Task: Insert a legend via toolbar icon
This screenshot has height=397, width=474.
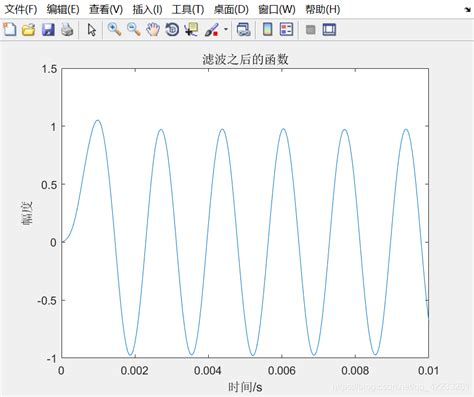Action: click(286, 30)
